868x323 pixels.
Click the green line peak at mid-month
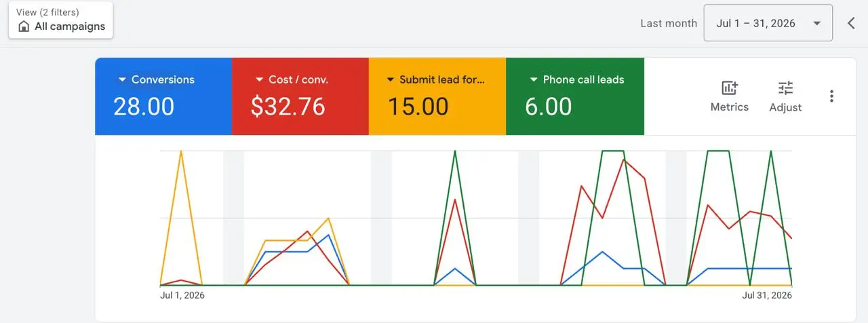[454, 151]
